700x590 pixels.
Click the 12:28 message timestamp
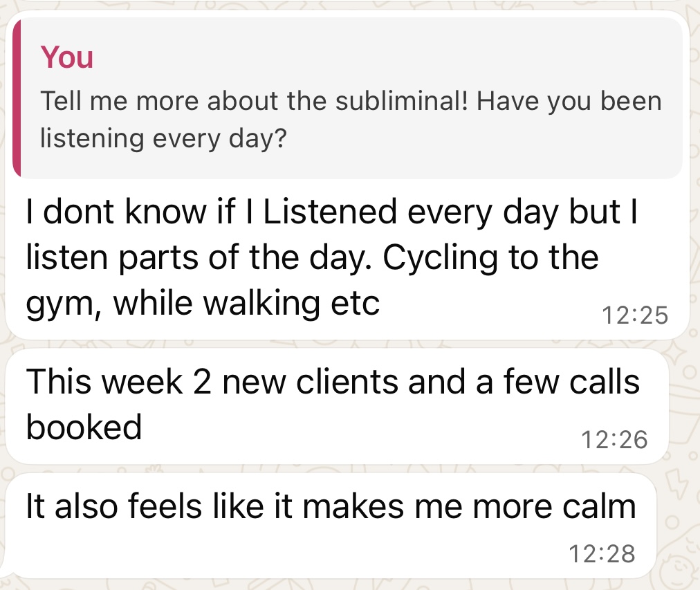(x=600, y=553)
